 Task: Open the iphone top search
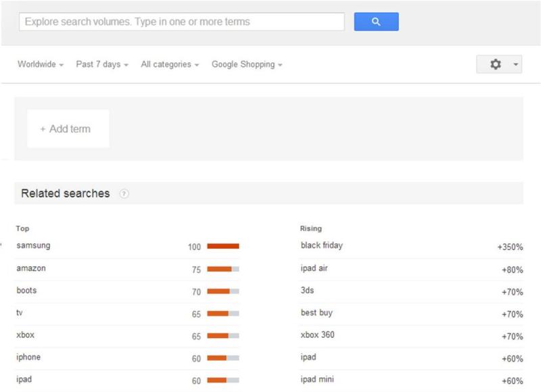tap(28, 357)
